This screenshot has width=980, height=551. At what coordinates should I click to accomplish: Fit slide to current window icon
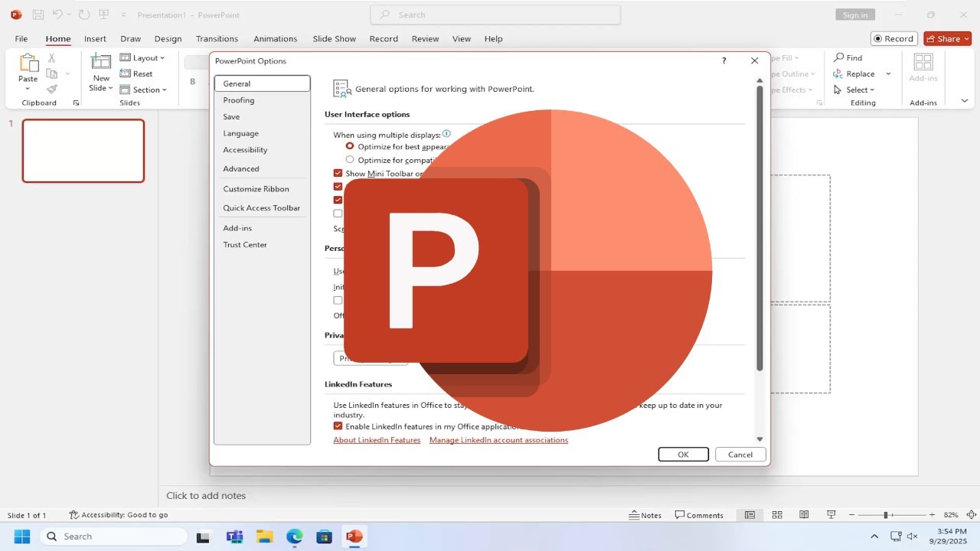coord(971,515)
